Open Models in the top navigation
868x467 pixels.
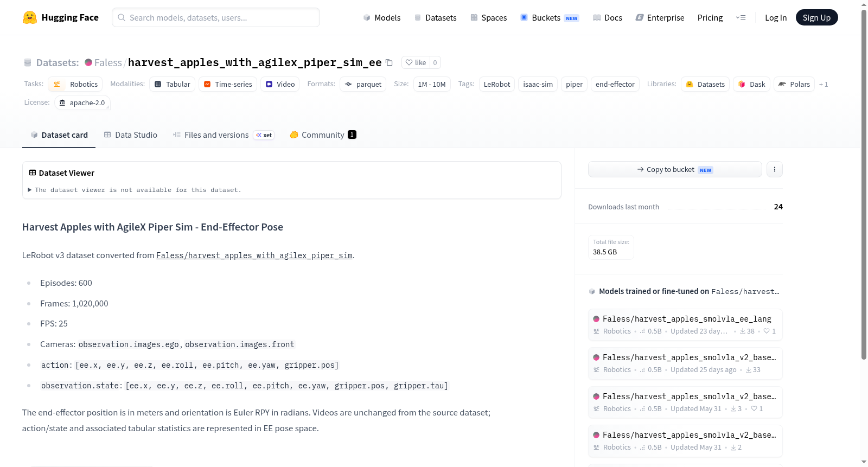382,17
